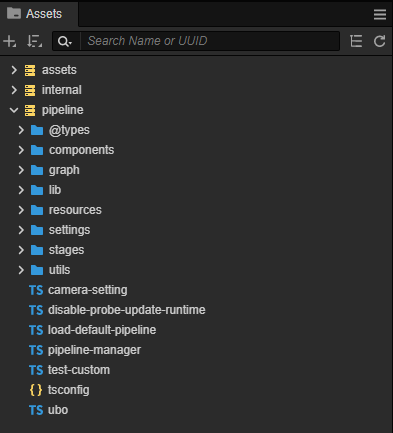Click the TS icon beside camera-setting
Image resolution: width=393 pixels, height=433 pixels.
(36, 290)
